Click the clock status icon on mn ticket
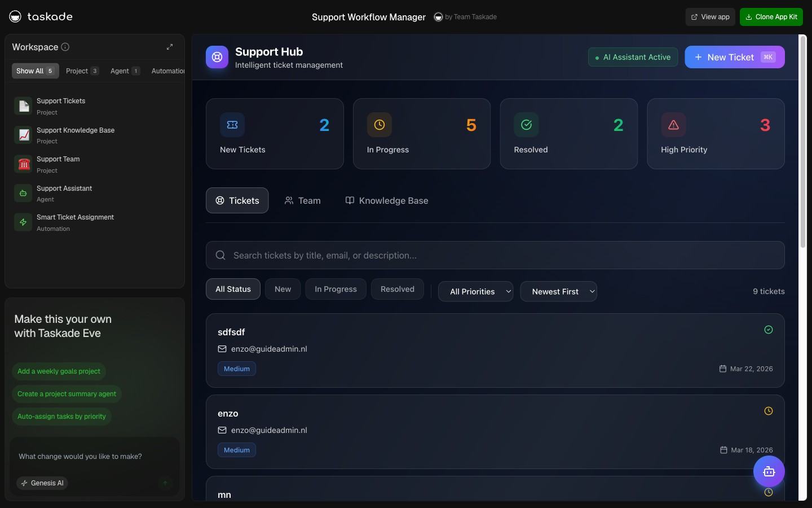This screenshot has height=508, width=812. pyautogui.click(x=769, y=492)
